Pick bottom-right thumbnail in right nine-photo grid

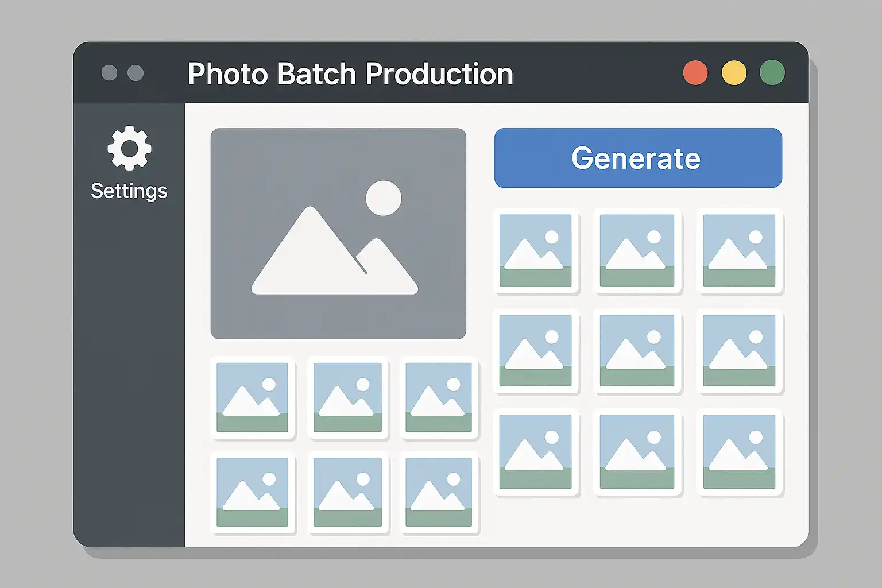pos(739,451)
